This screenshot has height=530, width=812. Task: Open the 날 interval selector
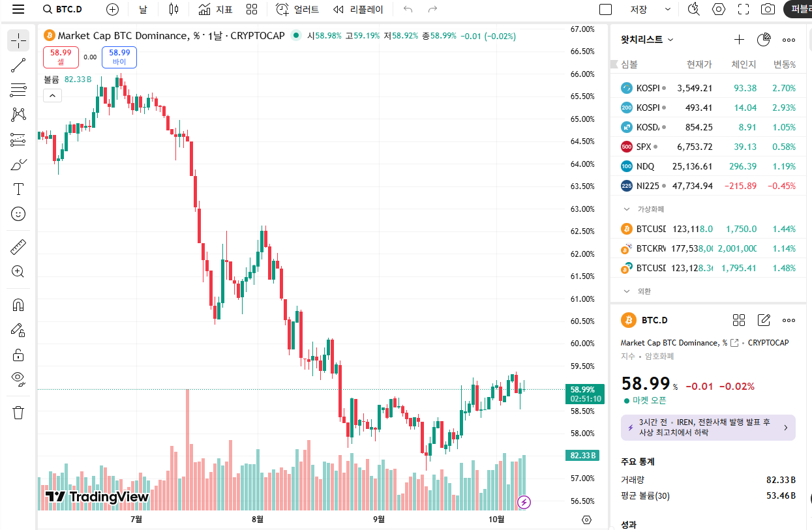(142, 9)
